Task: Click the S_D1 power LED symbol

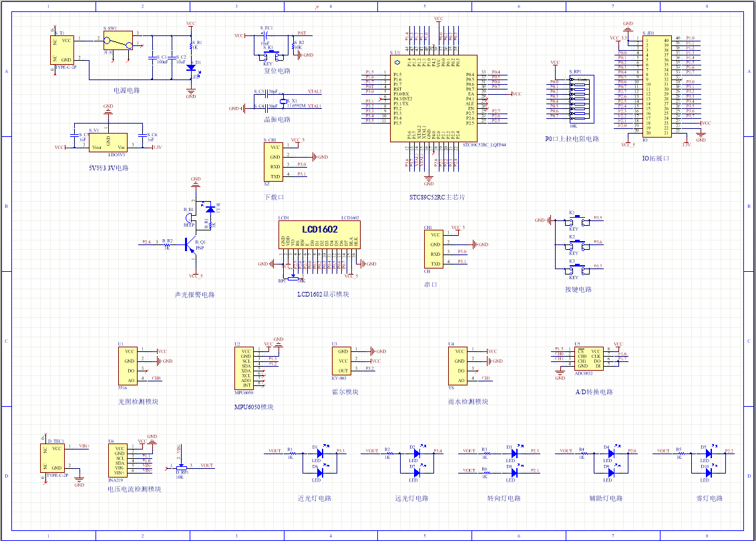Action: point(191,68)
